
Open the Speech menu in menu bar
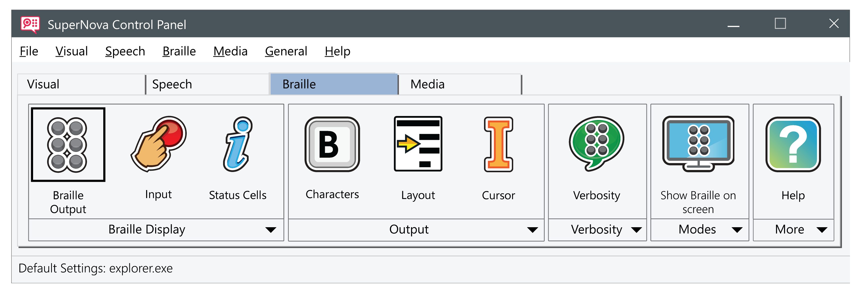[x=125, y=51]
